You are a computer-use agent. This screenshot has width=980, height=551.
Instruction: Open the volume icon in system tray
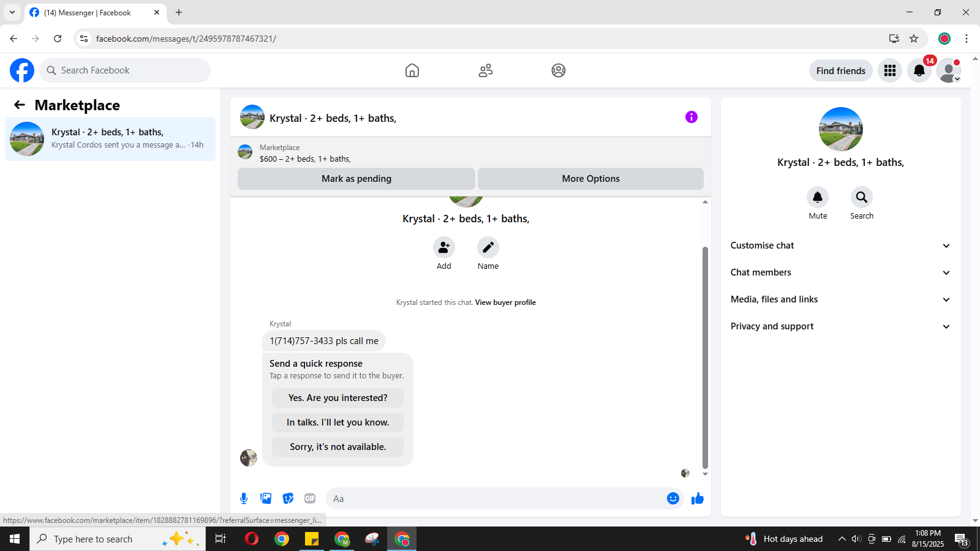(856, 539)
